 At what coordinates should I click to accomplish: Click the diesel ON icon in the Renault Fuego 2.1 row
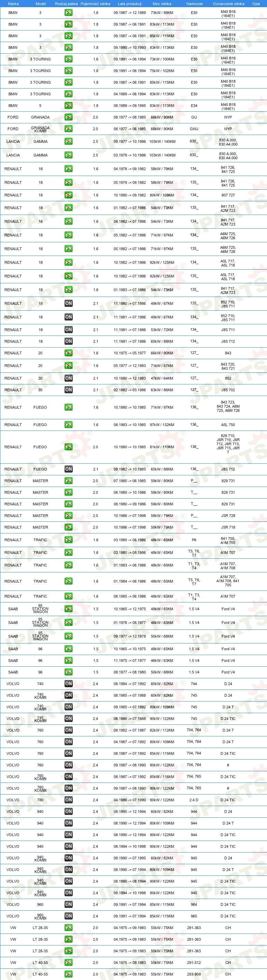click(69, 469)
